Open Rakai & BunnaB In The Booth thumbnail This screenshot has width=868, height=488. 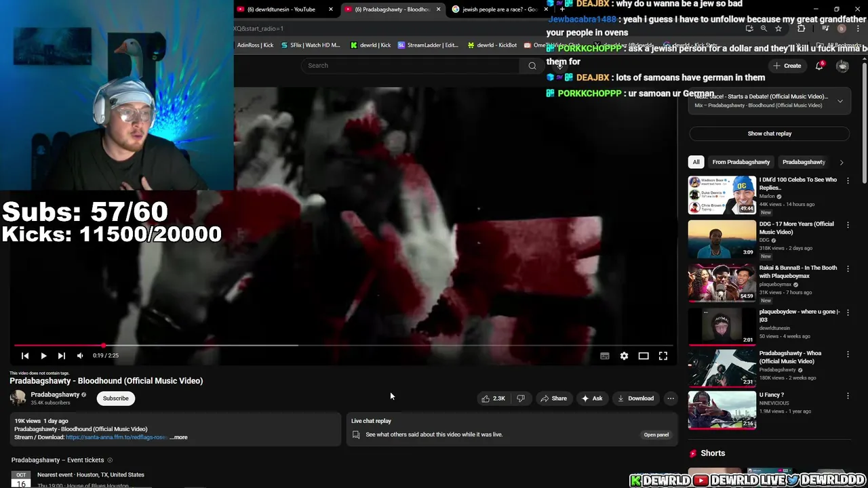tap(722, 283)
